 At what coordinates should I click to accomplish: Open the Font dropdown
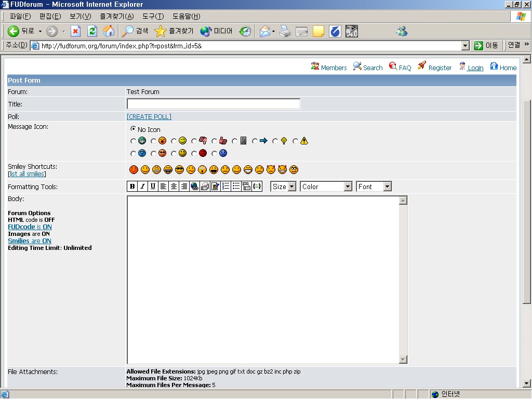click(374, 187)
